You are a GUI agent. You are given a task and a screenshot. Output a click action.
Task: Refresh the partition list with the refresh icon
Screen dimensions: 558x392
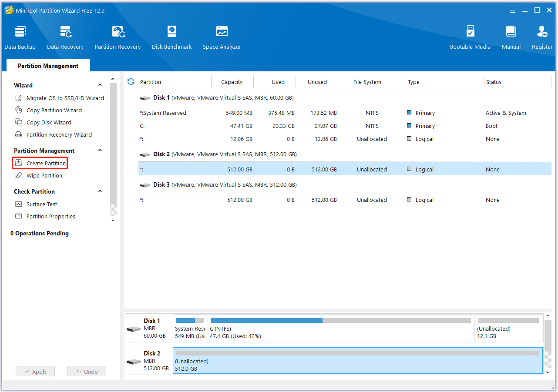click(x=131, y=81)
